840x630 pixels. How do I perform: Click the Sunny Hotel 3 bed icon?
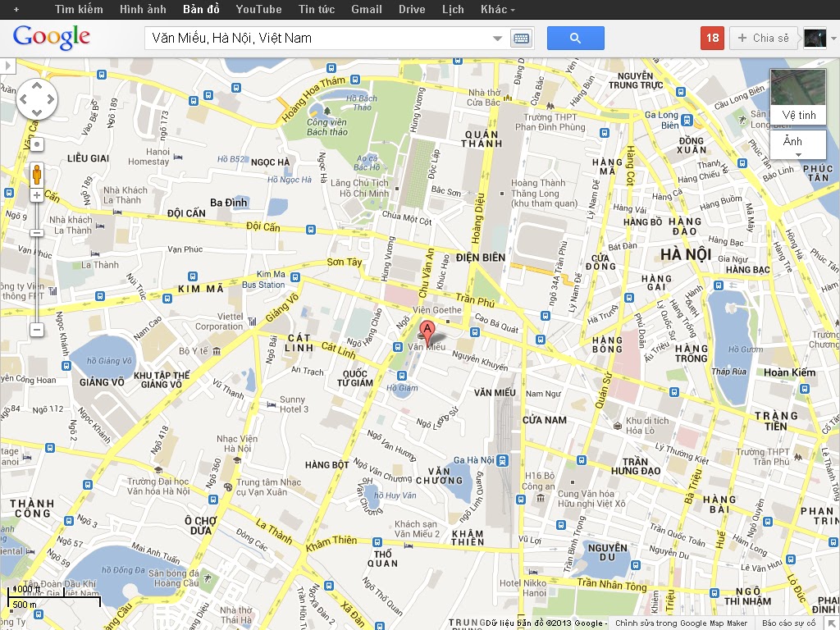point(272,404)
